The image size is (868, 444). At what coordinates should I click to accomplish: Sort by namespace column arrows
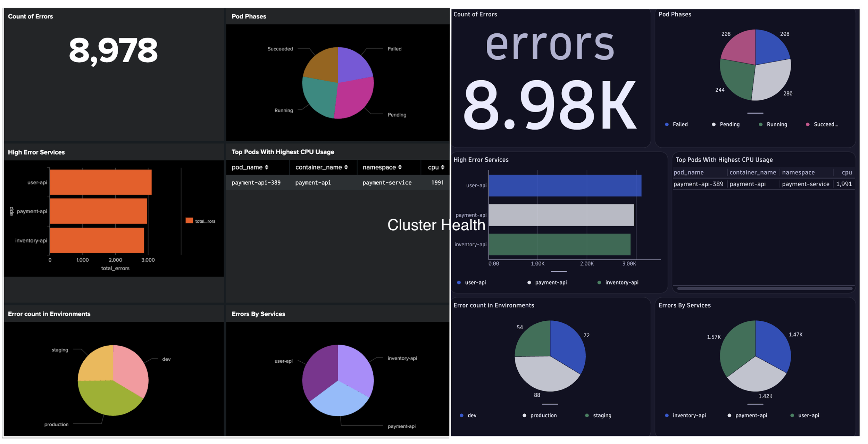click(x=400, y=167)
